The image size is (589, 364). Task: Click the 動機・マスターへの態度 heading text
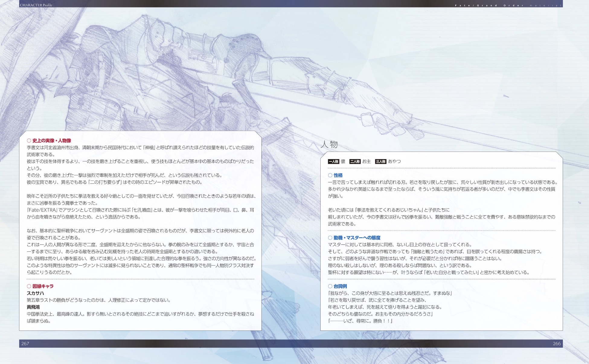click(x=357, y=238)
